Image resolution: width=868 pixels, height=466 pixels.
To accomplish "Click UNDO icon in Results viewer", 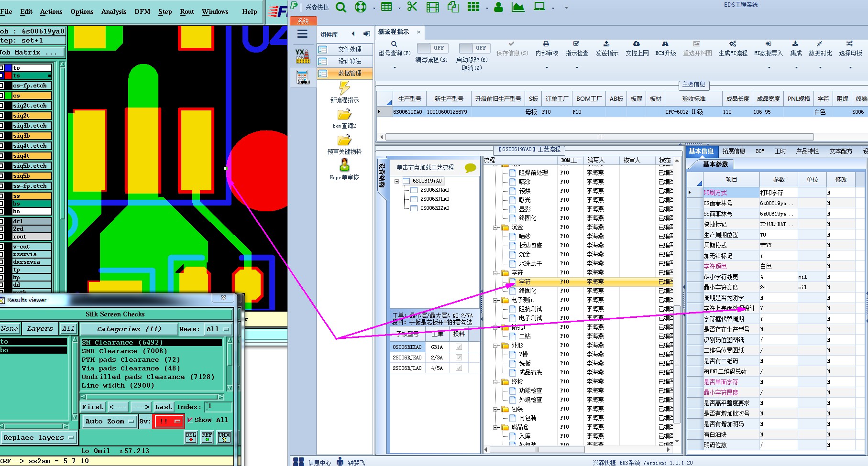I will click(x=224, y=437).
